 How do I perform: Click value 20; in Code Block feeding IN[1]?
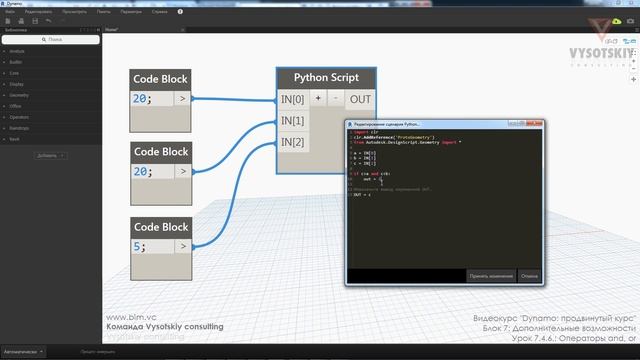(x=143, y=171)
